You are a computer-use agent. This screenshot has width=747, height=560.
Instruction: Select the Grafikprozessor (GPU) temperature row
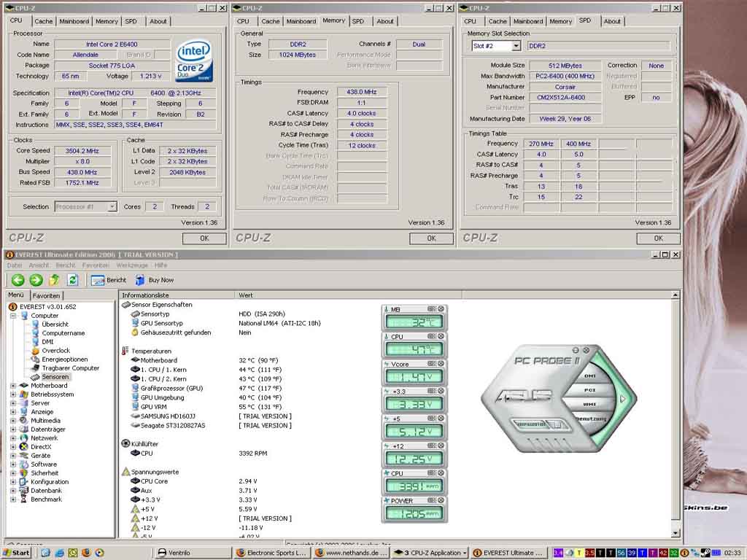point(171,388)
